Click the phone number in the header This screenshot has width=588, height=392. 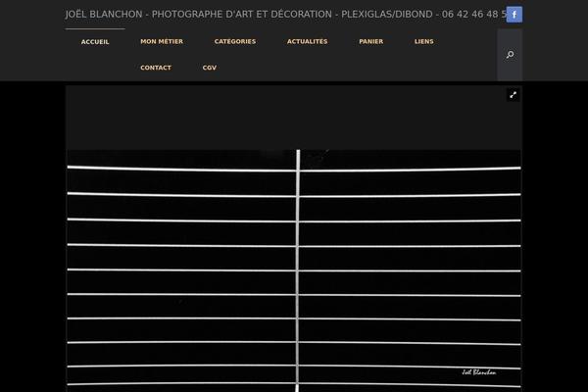tap(473, 15)
